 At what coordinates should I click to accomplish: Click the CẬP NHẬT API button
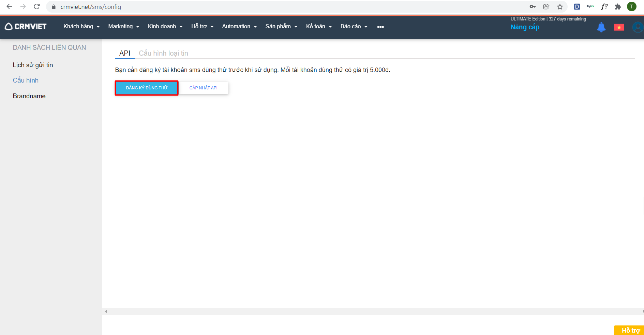click(x=204, y=88)
